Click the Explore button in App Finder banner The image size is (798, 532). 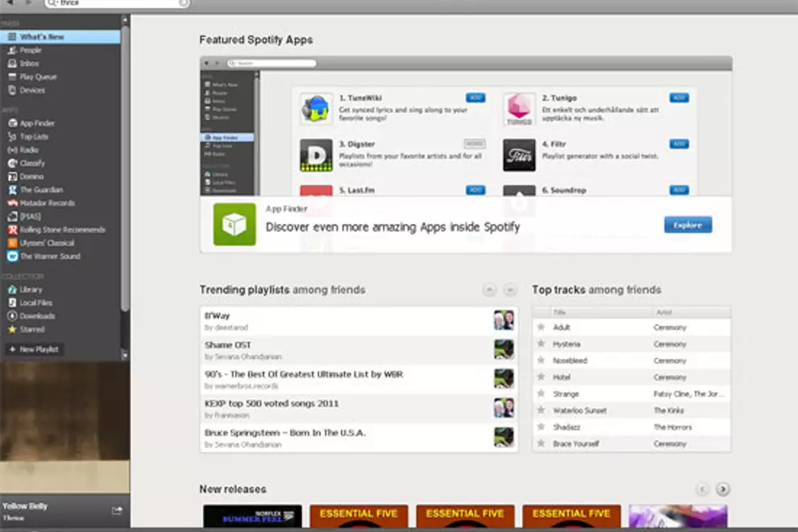(688, 225)
